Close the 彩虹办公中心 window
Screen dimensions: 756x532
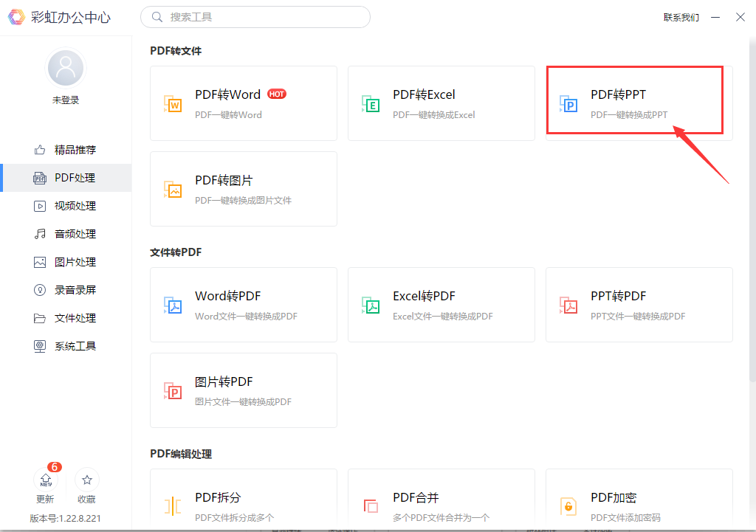coord(740,18)
